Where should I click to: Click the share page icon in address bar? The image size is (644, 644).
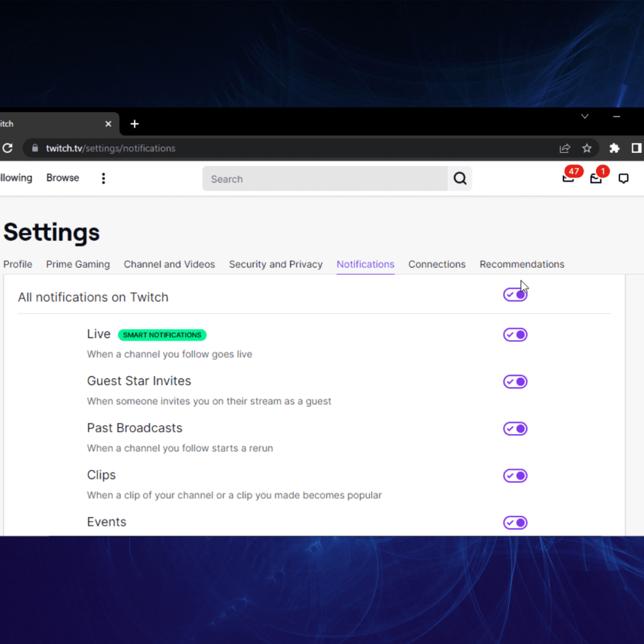(x=565, y=148)
